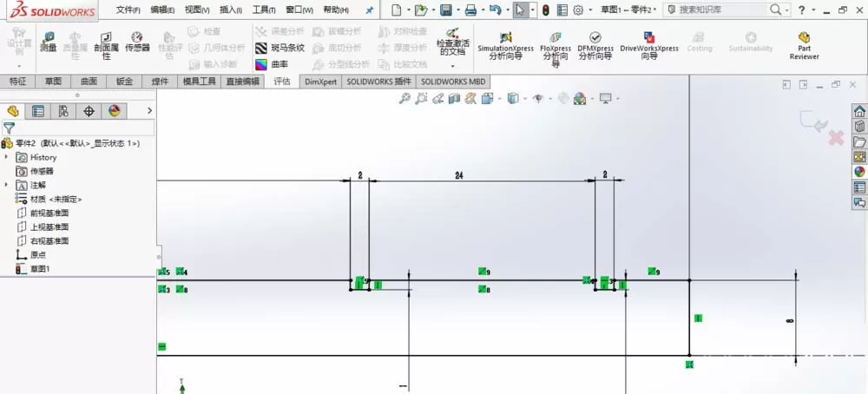Open Undo dropdown arrow
Viewport: 868px width, 394px height.
[507, 10]
